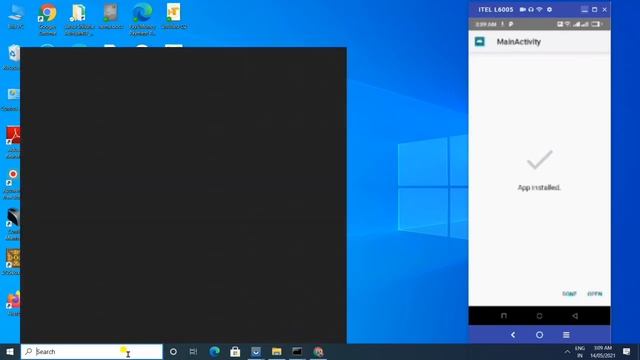Viewport: 640px width, 360px height.
Task: Click the mirror app's menu lines control
Action: 566,335
